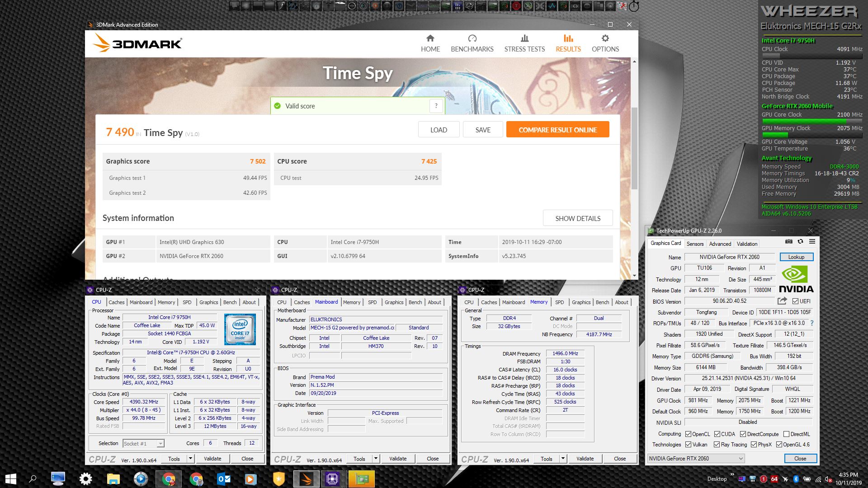This screenshot has width=868, height=488.
Task: Open the Advanced tab in GPU-Z
Action: [720, 244]
